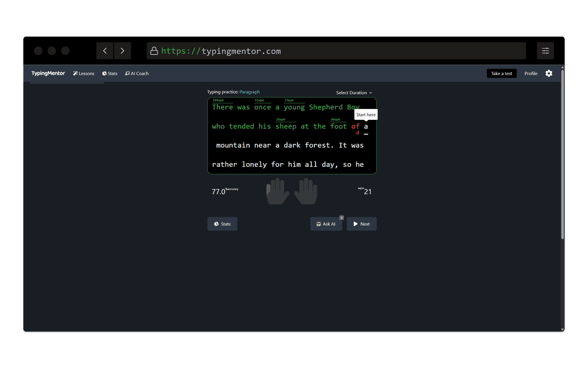588x368 pixels.
Task: Toggle the right hand posture indicator
Action: point(305,191)
